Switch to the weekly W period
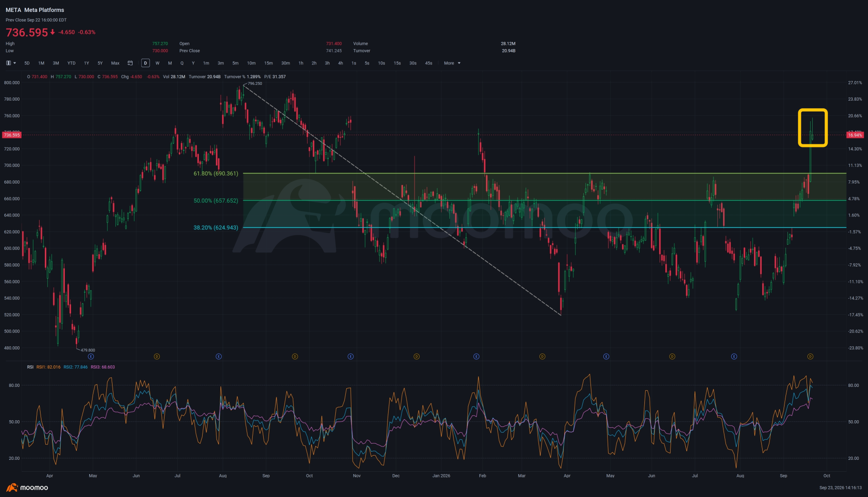868x497 pixels. click(x=157, y=63)
